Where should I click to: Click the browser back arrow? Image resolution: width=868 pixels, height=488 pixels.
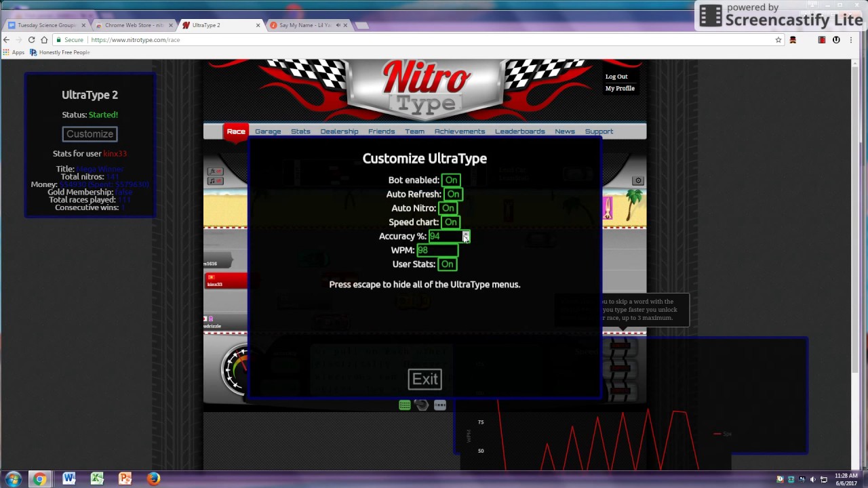(7, 40)
